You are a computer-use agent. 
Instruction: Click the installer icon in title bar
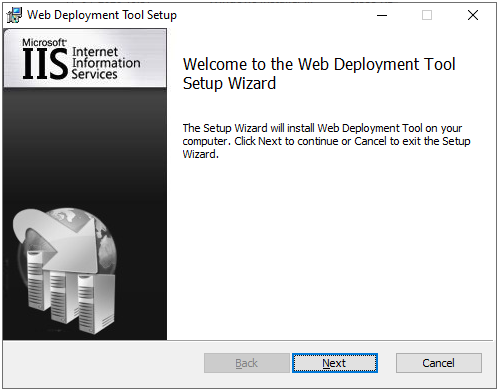(14, 15)
